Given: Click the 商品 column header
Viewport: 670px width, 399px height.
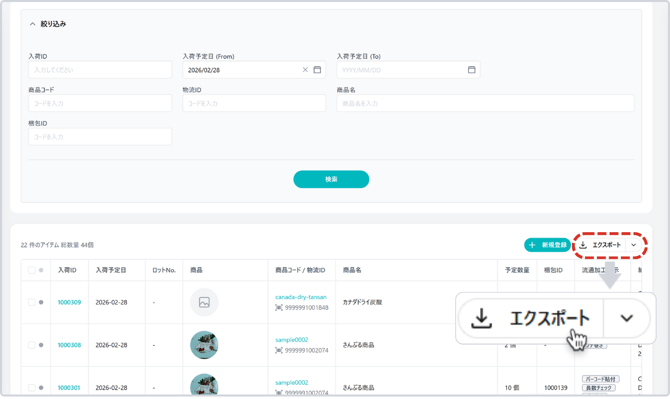Looking at the screenshot, I should (196, 270).
